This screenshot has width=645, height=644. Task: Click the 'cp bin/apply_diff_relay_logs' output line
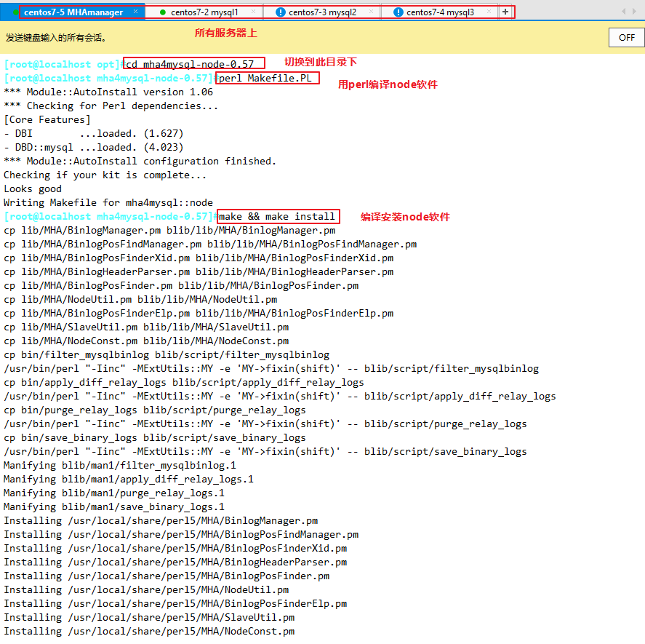click(184, 383)
